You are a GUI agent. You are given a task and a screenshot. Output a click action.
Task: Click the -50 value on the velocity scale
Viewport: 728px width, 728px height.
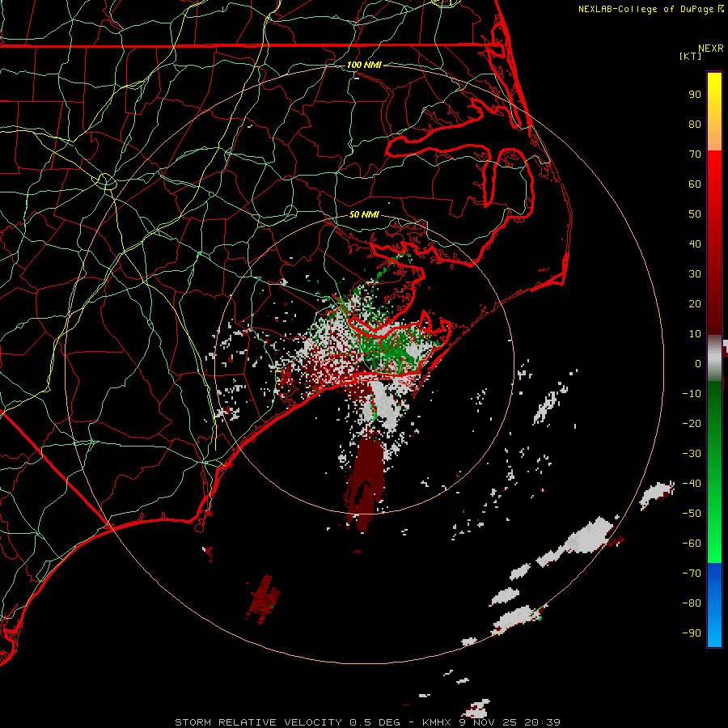coord(692,514)
